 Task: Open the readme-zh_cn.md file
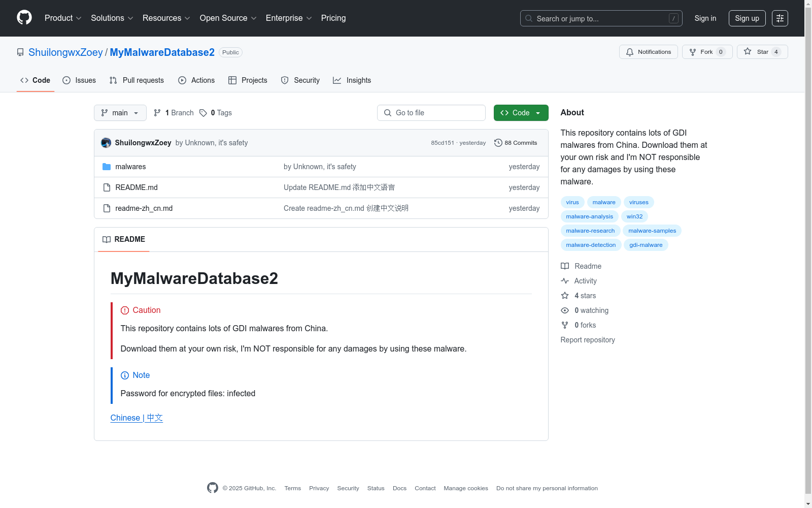[x=144, y=208]
